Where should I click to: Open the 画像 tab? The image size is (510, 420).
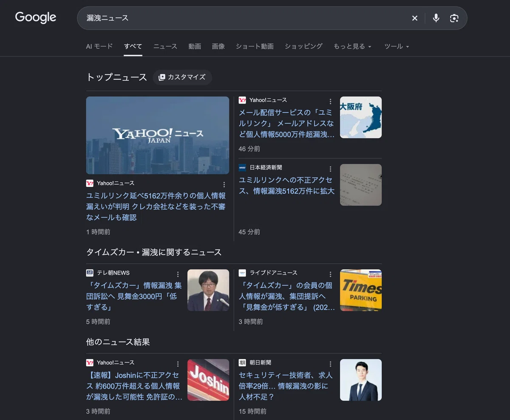[x=218, y=46]
